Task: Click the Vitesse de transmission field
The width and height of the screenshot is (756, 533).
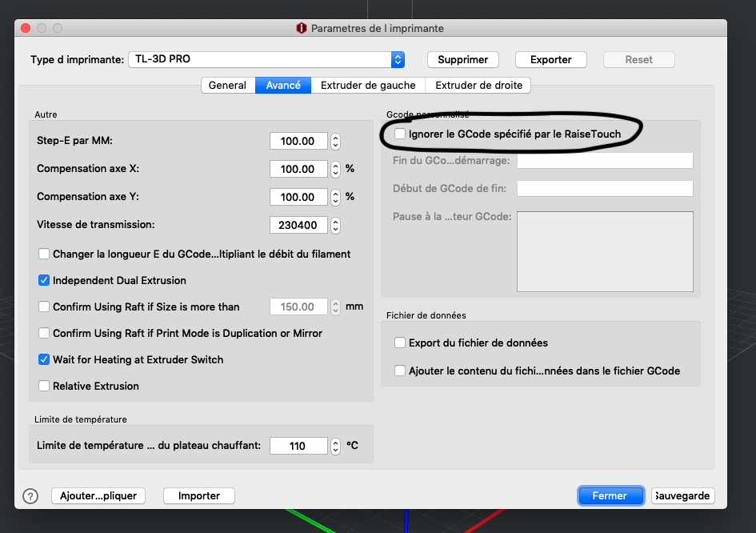Action: (298, 225)
